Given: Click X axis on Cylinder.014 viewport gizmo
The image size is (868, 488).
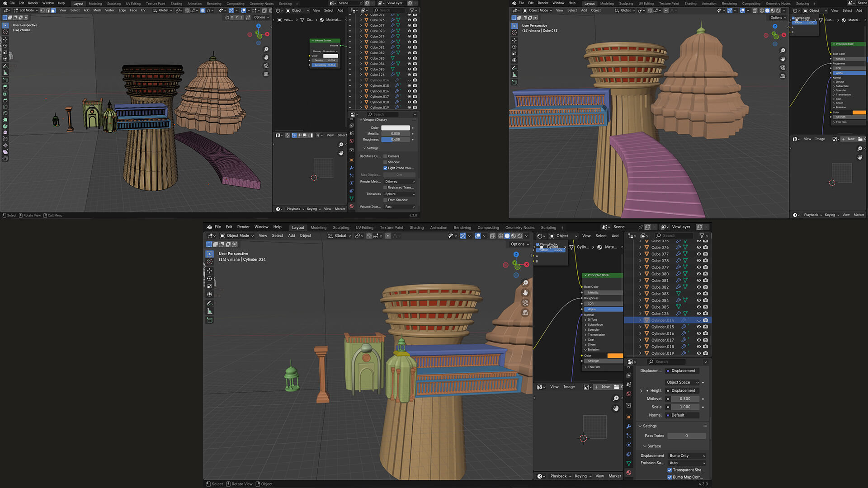Looking at the screenshot, I should point(527,264).
